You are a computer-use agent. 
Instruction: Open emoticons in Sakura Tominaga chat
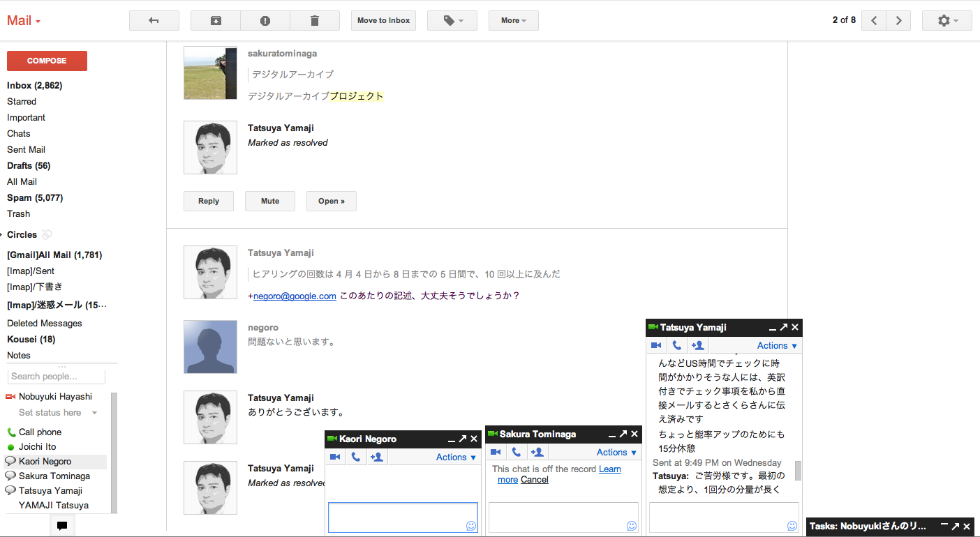point(632,526)
